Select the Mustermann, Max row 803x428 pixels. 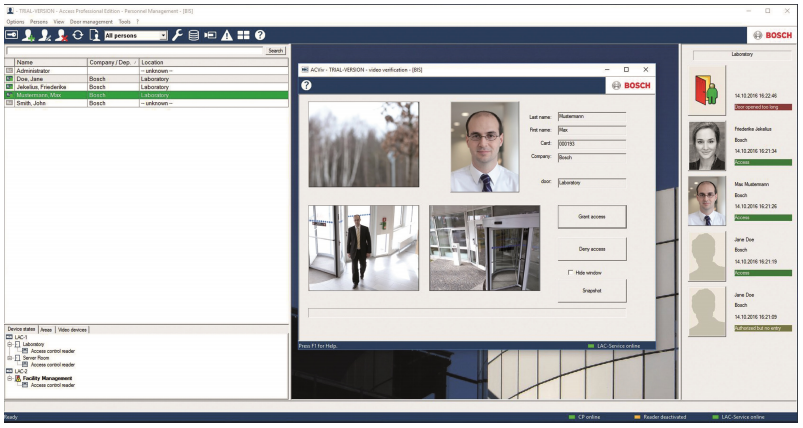click(x=146, y=95)
